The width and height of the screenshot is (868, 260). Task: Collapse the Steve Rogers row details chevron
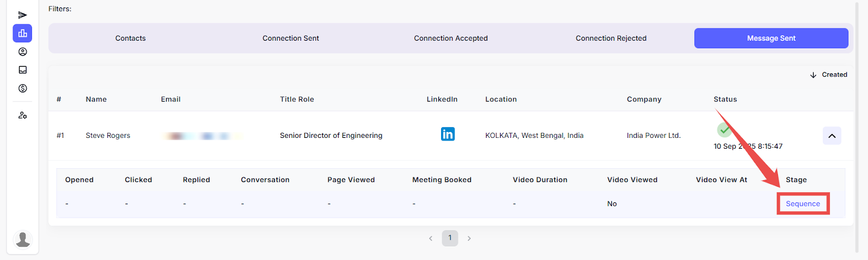pos(832,136)
